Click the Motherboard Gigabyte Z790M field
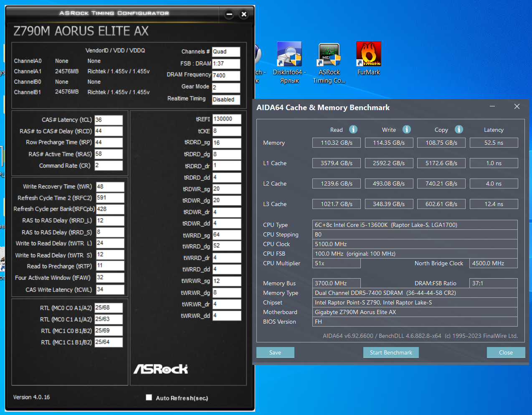Image resolution: width=532 pixels, height=415 pixels. coord(415,312)
